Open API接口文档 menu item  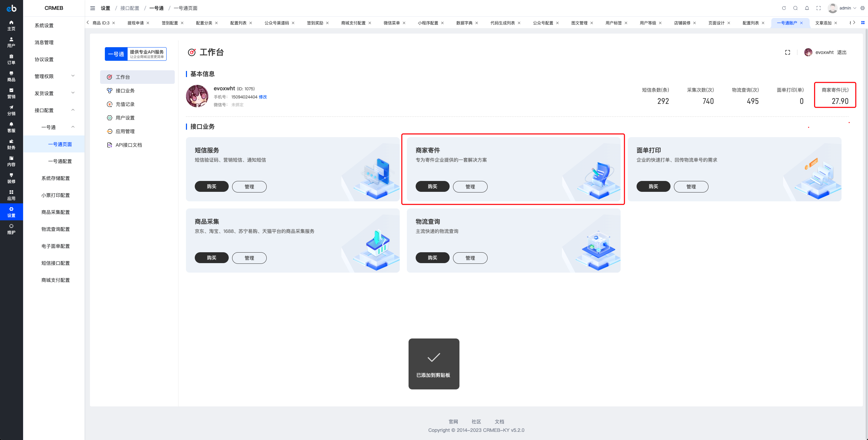[x=137, y=145]
